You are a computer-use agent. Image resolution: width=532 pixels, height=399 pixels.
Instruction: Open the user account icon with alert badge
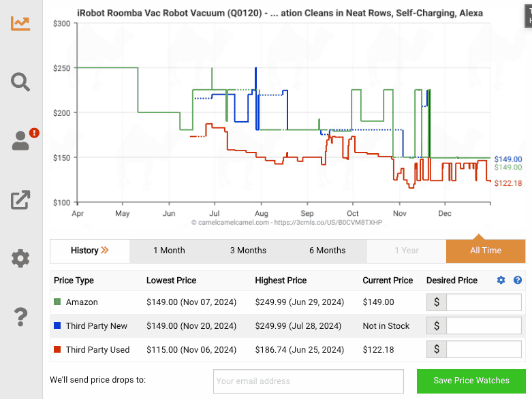click(21, 140)
